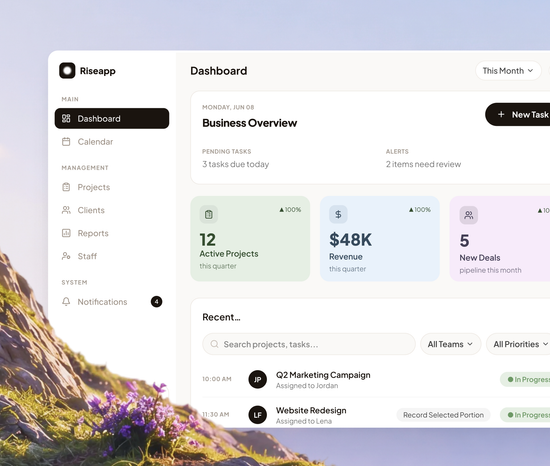Click the search magnifier icon
The width and height of the screenshot is (550, 466).
[214, 344]
